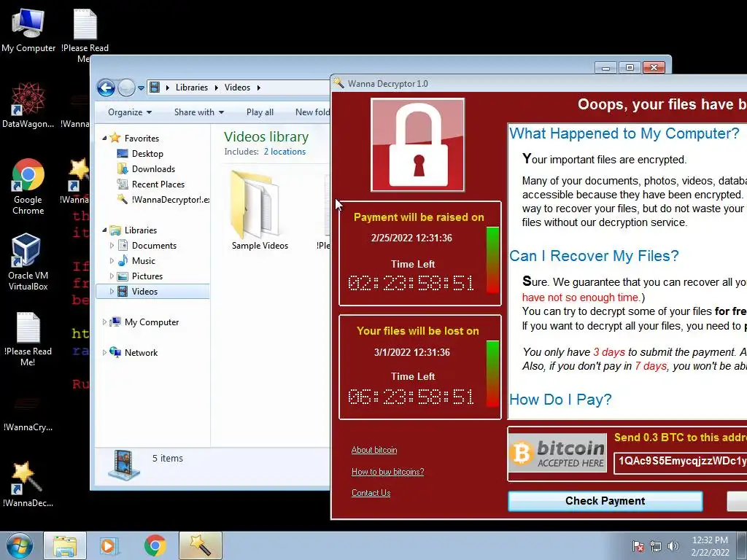Click the bitcoin accepted here logo
Screen dimensions: 747x560
click(x=557, y=454)
